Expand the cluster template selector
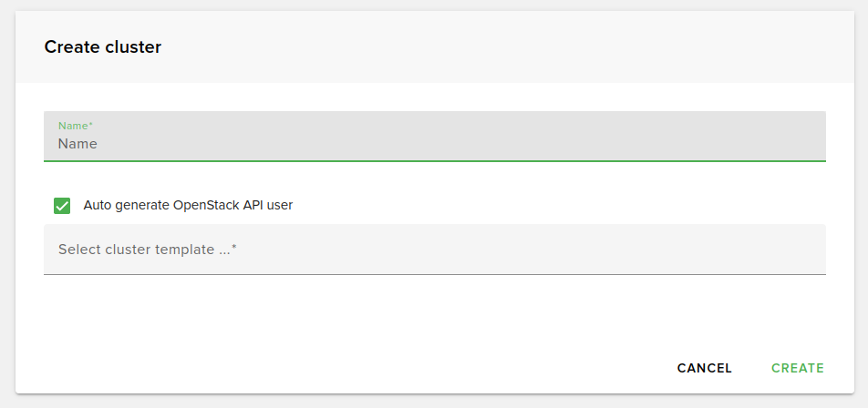This screenshot has width=868, height=408. 434,249
